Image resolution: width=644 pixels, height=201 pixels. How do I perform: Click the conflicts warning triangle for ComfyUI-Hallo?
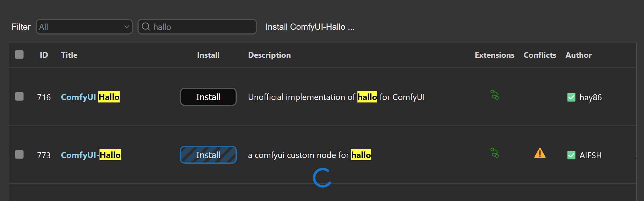[x=540, y=154]
